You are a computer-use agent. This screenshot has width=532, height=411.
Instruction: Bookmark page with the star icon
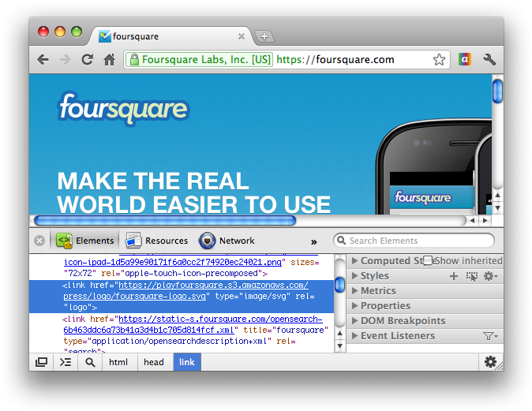click(x=439, y=60)
